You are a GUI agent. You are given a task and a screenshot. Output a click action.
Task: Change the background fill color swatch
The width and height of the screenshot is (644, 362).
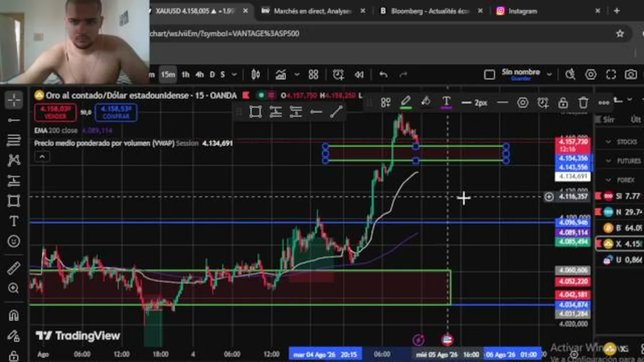point(426,103)
